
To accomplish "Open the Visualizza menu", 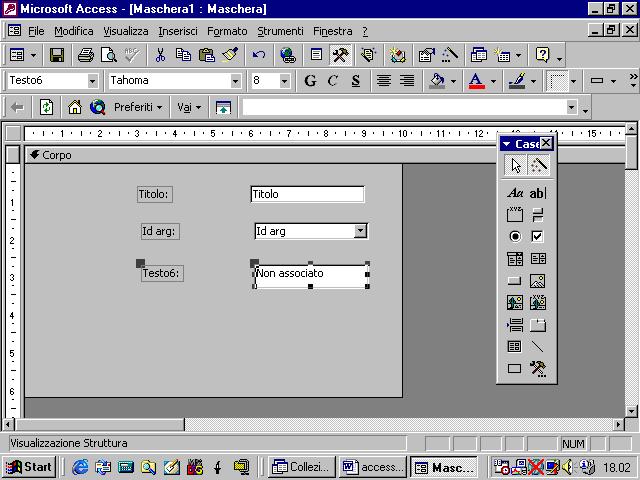I will pyautogui.click(x=126, y=31).
